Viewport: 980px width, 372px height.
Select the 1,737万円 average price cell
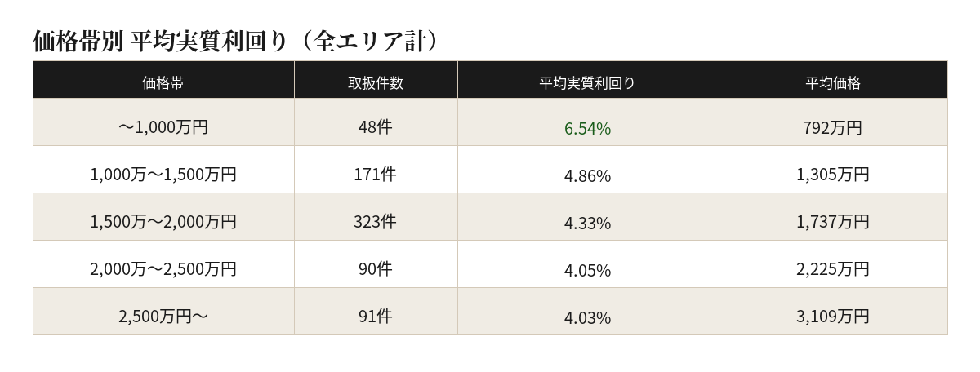click(833, 222)
